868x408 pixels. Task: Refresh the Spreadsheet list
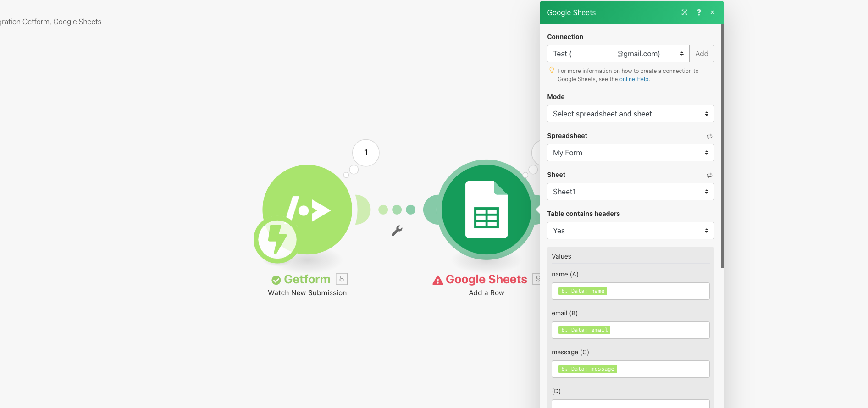[x=709, y=136]
